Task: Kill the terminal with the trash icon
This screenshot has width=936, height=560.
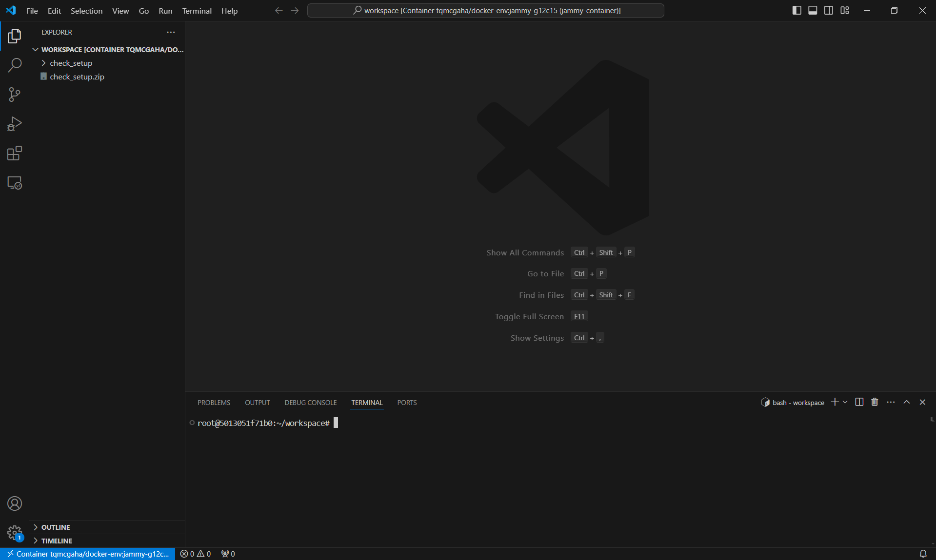Action: (x=875, y=402)
